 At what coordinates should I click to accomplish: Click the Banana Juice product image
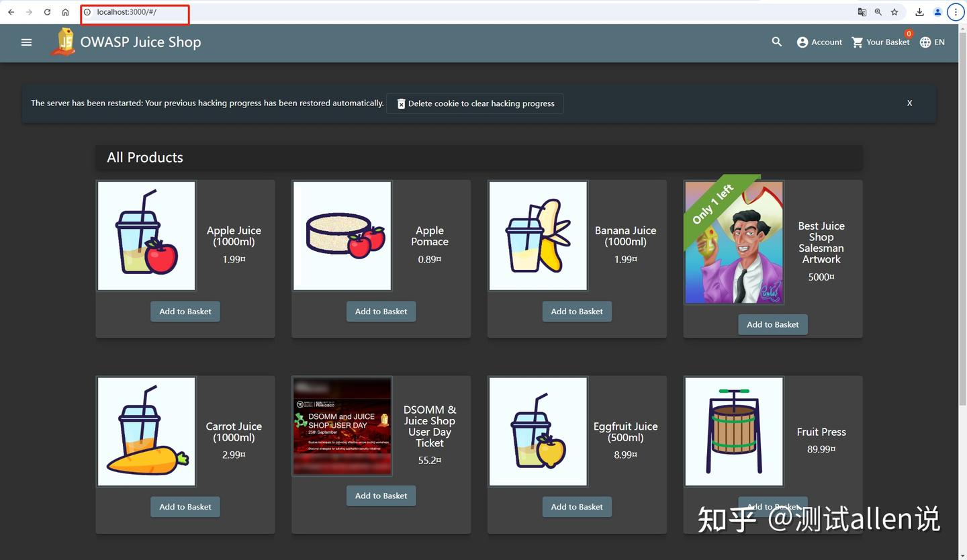tap(537, 236)
